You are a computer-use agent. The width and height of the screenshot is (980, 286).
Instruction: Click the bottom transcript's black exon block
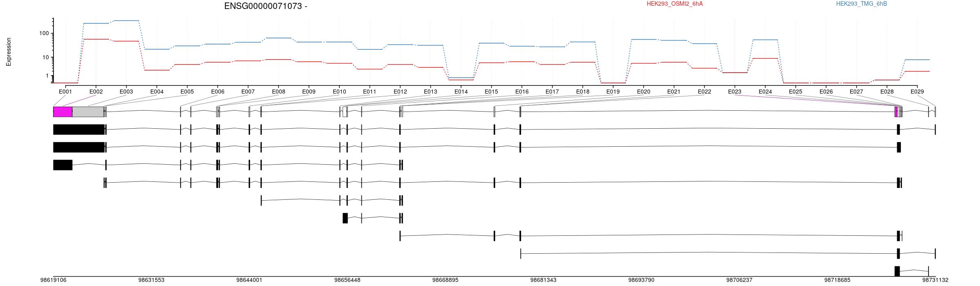pyautogui.click(x=897, y=271)
